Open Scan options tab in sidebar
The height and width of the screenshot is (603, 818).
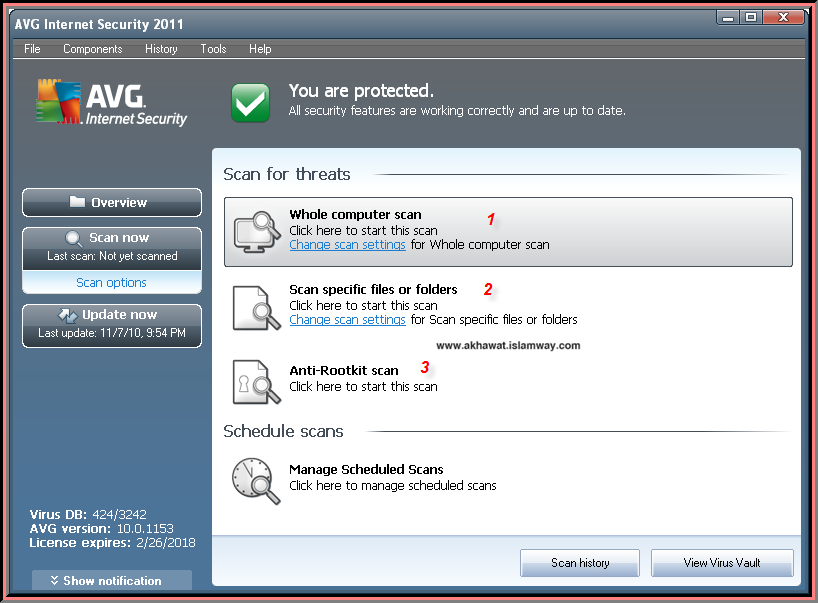click(112, 282)
